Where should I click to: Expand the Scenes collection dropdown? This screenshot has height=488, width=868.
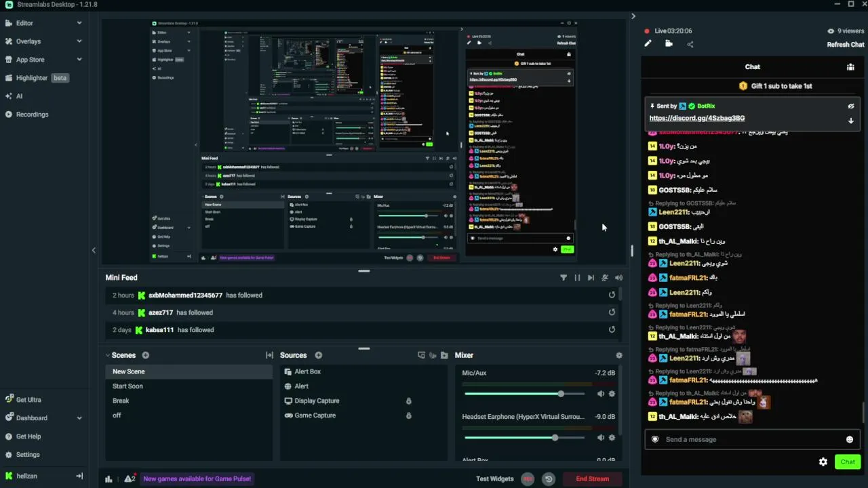108,355
